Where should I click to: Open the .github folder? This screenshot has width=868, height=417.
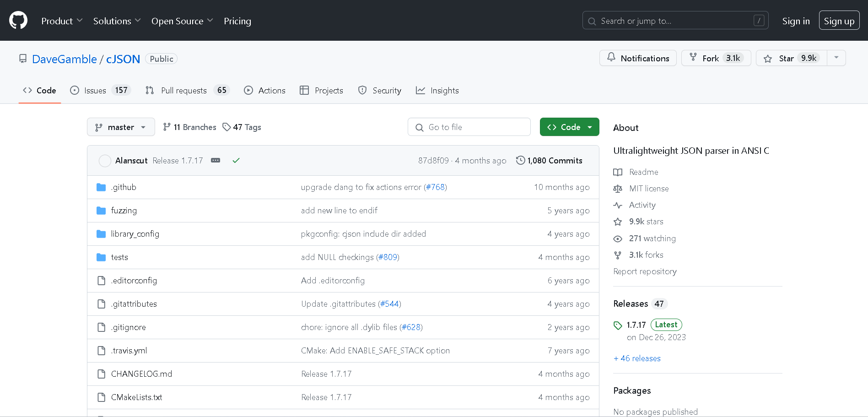pyautogui.click(x=124, y=187)
